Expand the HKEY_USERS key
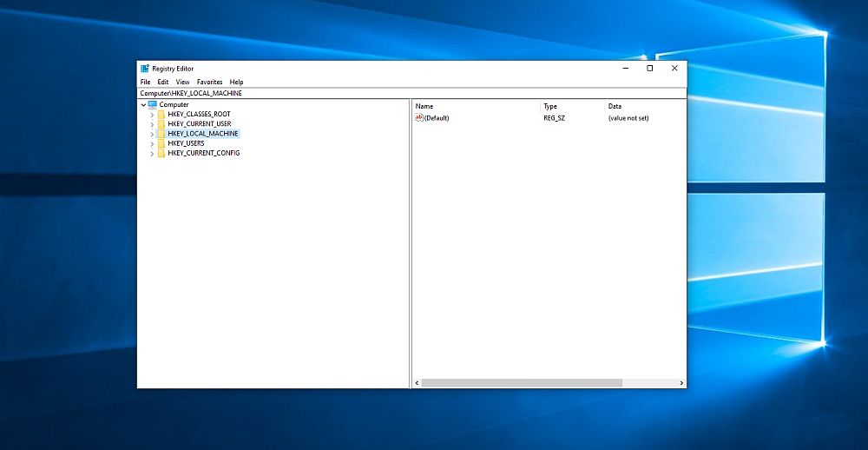The height and width of the screenshot is (450, 868). point(152,143)
